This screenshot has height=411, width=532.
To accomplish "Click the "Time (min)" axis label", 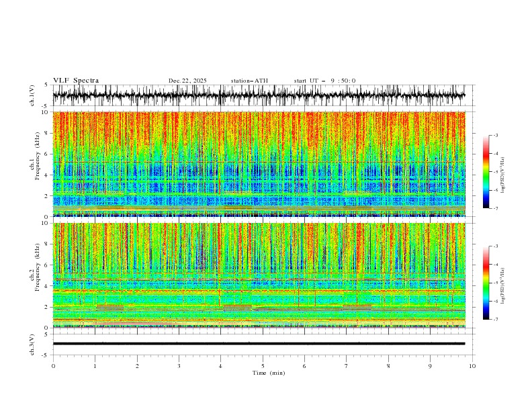I will pos(269,373).
